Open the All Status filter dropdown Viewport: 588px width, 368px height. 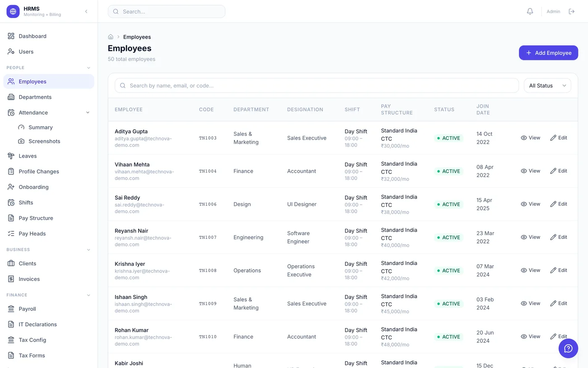coord(547,86)
